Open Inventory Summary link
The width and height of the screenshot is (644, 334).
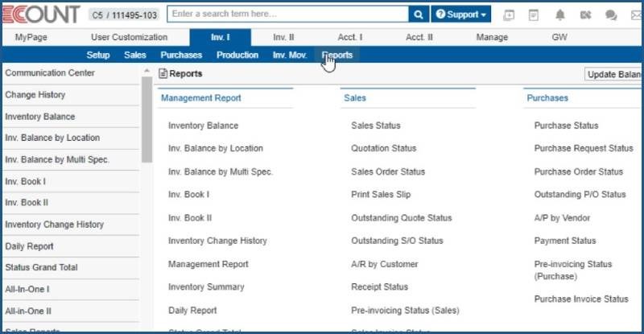coord(206,287)
